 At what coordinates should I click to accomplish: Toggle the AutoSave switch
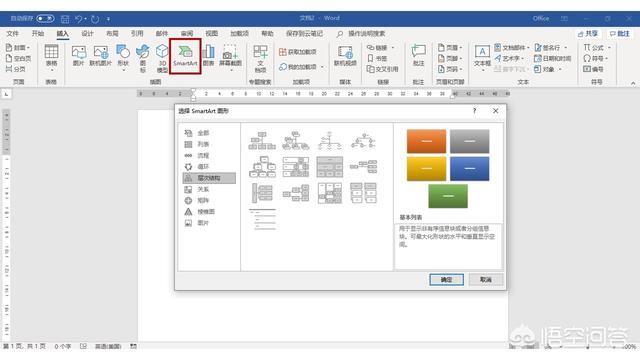point(45,18)
